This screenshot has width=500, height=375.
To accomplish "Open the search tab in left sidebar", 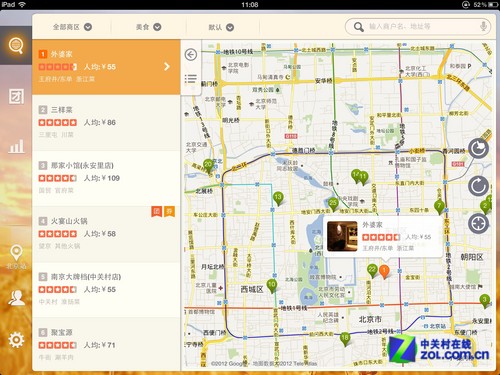I will click(x=16, y=45).
